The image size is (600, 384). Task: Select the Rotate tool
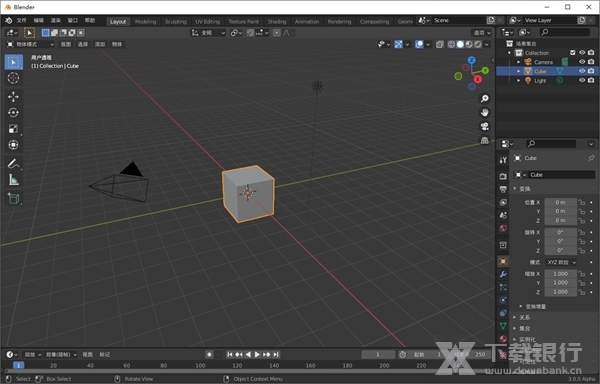click(x=13, y=112)
